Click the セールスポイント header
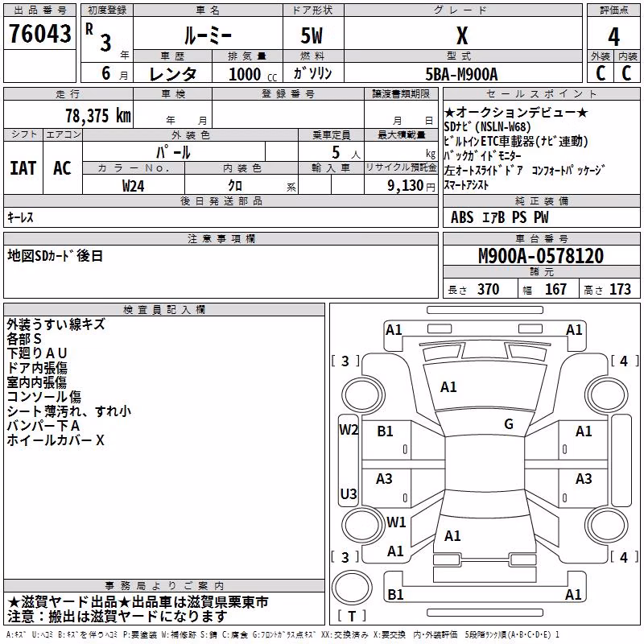This screenshot has height=644, width=644. pyautogui.click(x=541, y=94)
